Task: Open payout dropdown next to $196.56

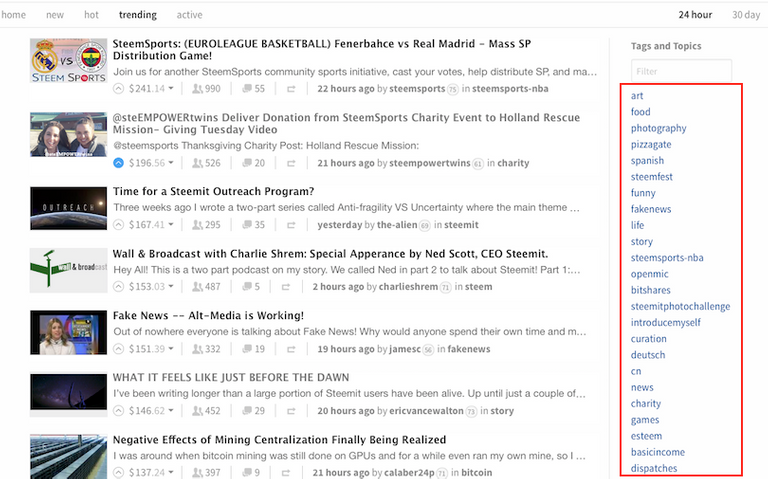Action: pyautogui.click(x=171, y=163)
